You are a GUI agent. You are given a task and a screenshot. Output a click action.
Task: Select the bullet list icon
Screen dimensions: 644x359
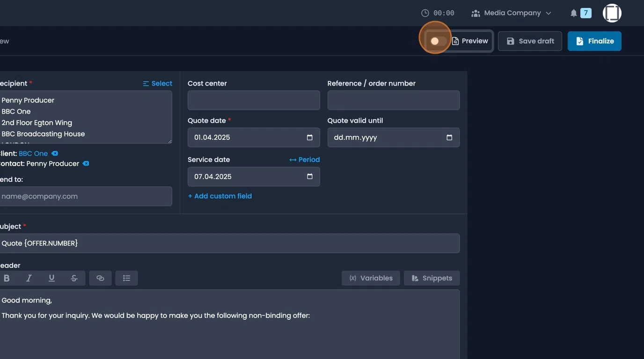(x=126, y=278)
